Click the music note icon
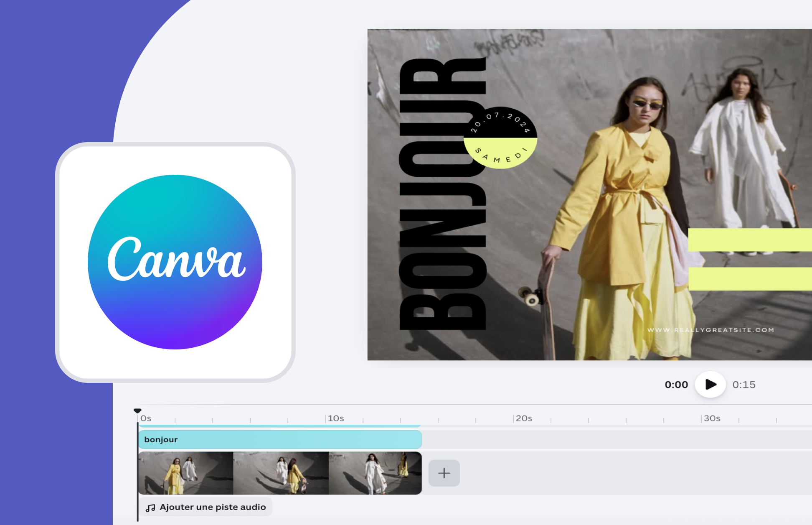The image size is (812, 525). click(150, 507)
